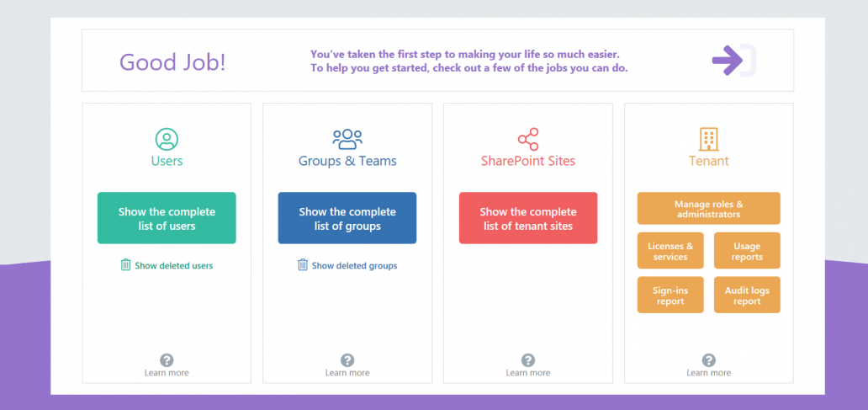The height and width of the screenshot is (410, 868).
Task: Open Manage roles & administrators
Action: 708,208
